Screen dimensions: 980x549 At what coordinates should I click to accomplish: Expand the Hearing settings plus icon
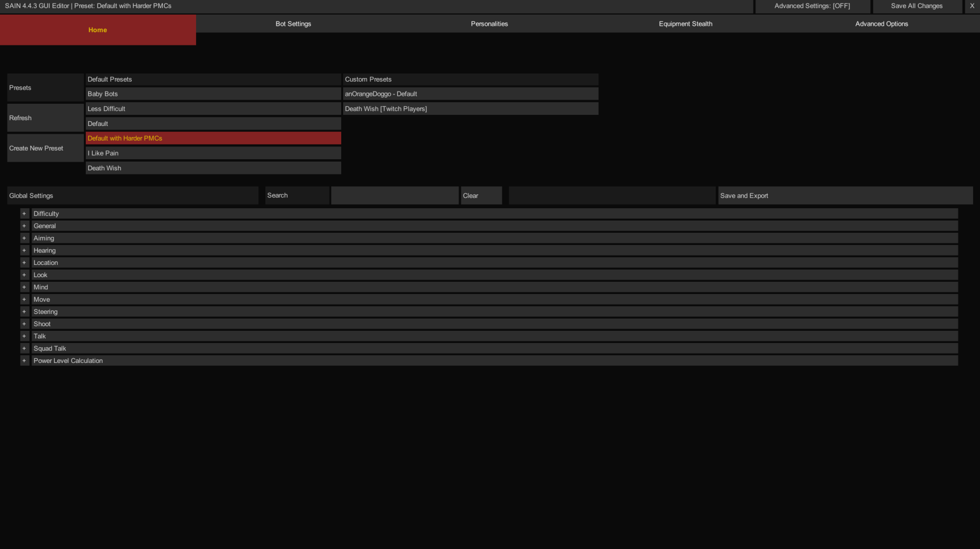(24, 250)
